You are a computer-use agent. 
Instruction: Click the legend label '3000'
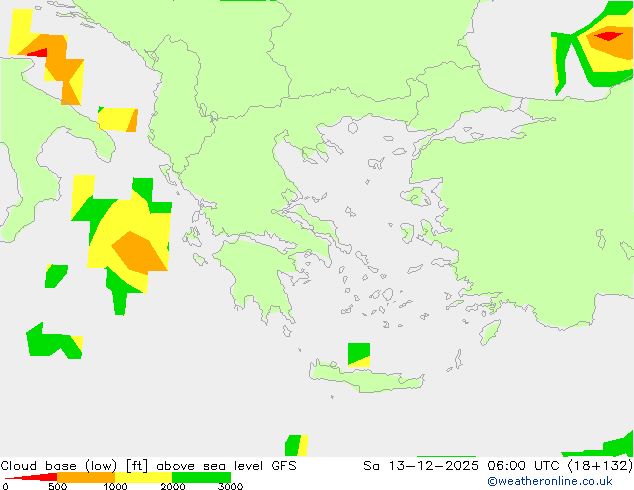[230, 486]
